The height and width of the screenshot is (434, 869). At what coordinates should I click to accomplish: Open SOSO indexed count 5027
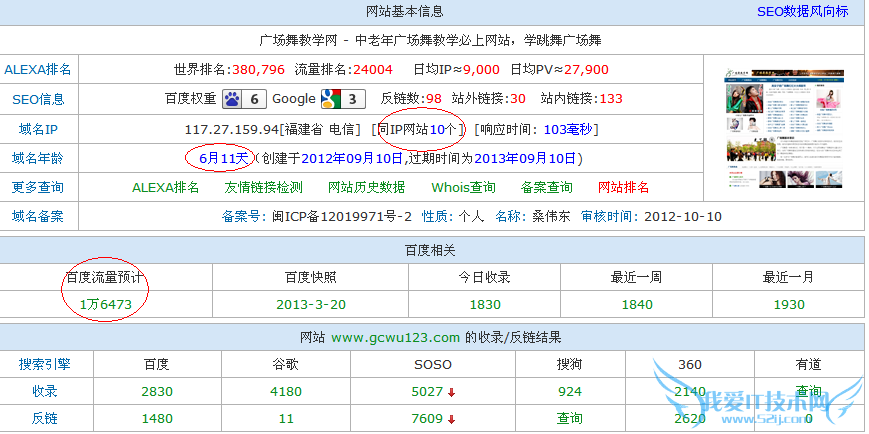pyautogui.click(x=427, y=391)
